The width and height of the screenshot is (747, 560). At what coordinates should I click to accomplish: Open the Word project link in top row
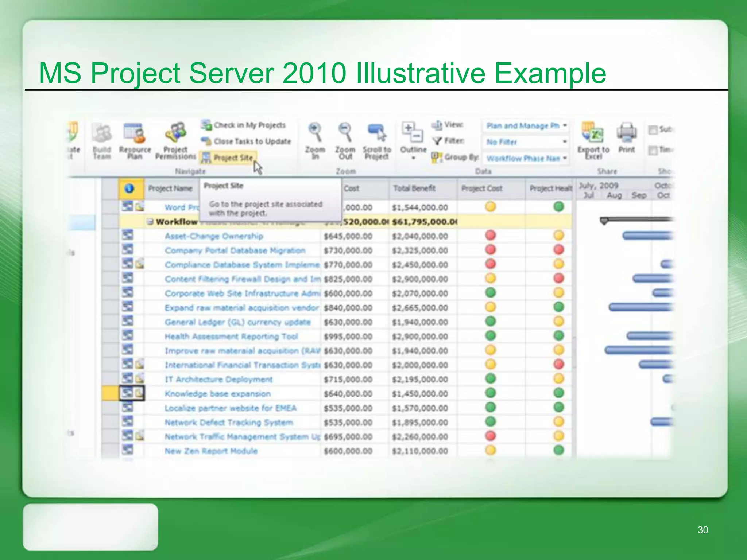pos(182,207)
